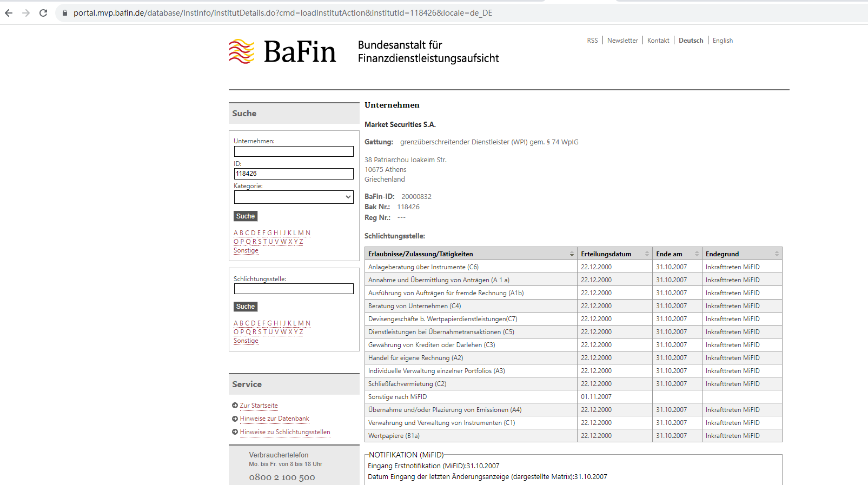Viewport: 868px width, 485px height.
Task: Open the Kontakt page from header
Action: tap(658, 41)
